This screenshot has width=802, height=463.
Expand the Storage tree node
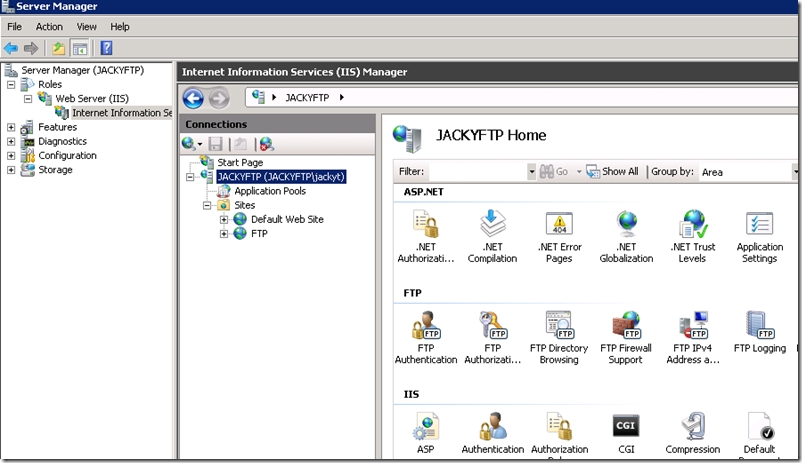coord(11,170)
